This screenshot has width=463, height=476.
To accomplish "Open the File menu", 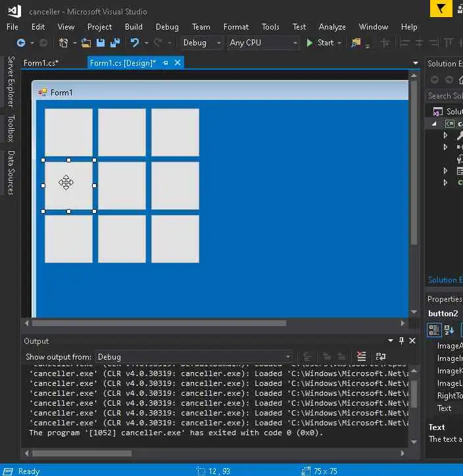I will [x=12, y=27].
